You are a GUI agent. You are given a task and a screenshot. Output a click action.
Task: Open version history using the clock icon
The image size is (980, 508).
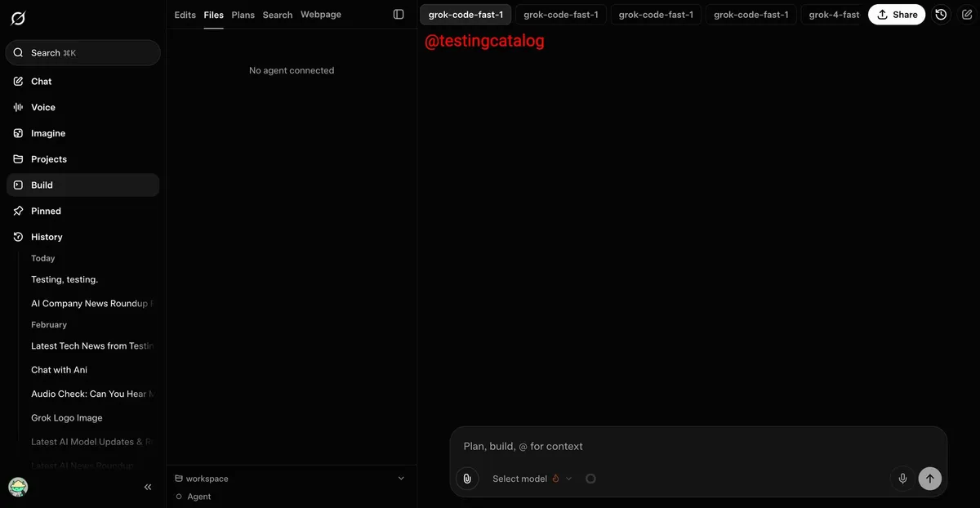pos(939,14)
